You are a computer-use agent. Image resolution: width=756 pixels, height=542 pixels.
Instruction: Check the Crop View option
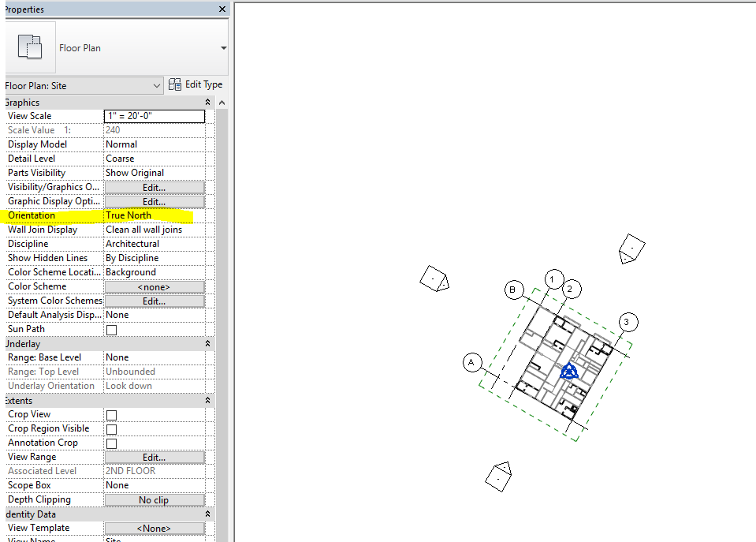[x=110, y=413]
